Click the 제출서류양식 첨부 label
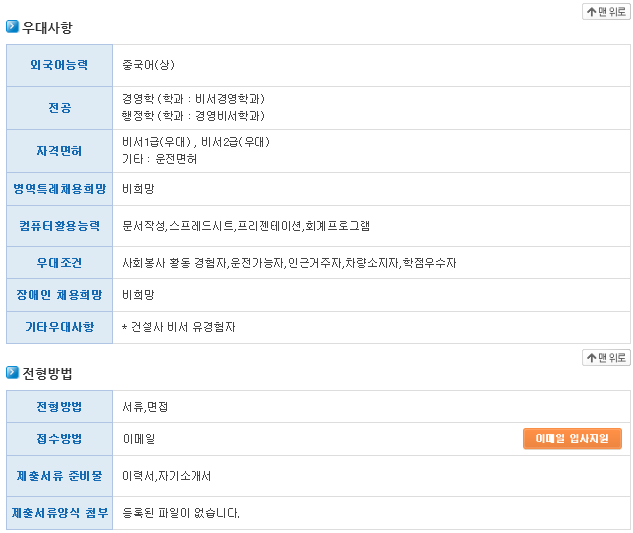The width and height of the screenshot is (633, 533). coord(59,513)
